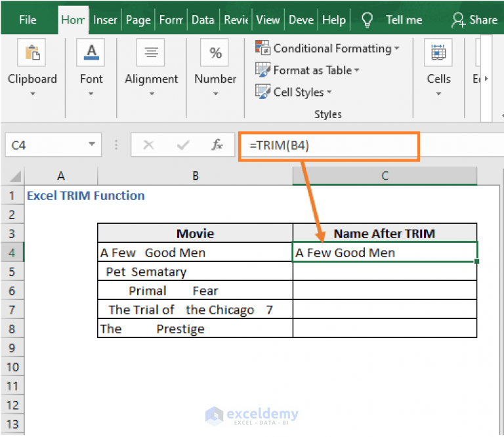This screenshot has width=504, height=437.
Task: Click the Tell me lightbulb icon
Action: (x=367, y=20)
